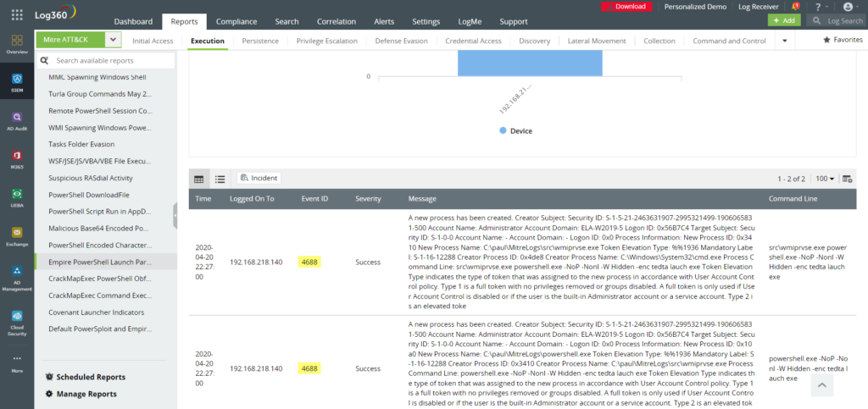Open the user account avatar menu
Viewport: 868px width, 409px height.
click(x=848, y=7)
